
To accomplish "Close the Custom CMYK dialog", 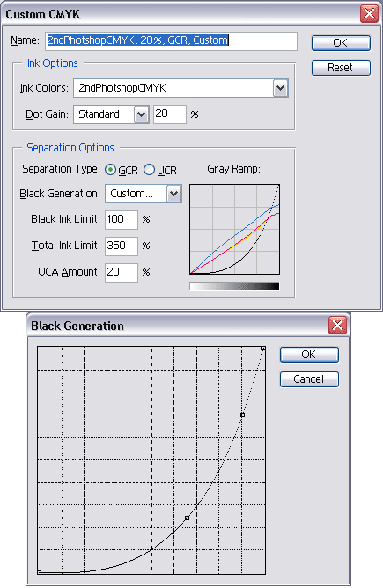I will point(369,14).
